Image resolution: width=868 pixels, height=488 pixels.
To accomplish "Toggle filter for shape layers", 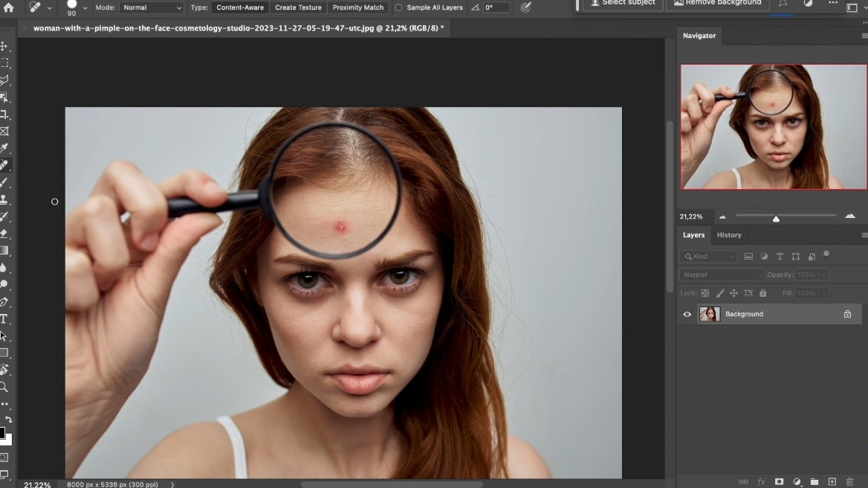I will coord(795,257).
